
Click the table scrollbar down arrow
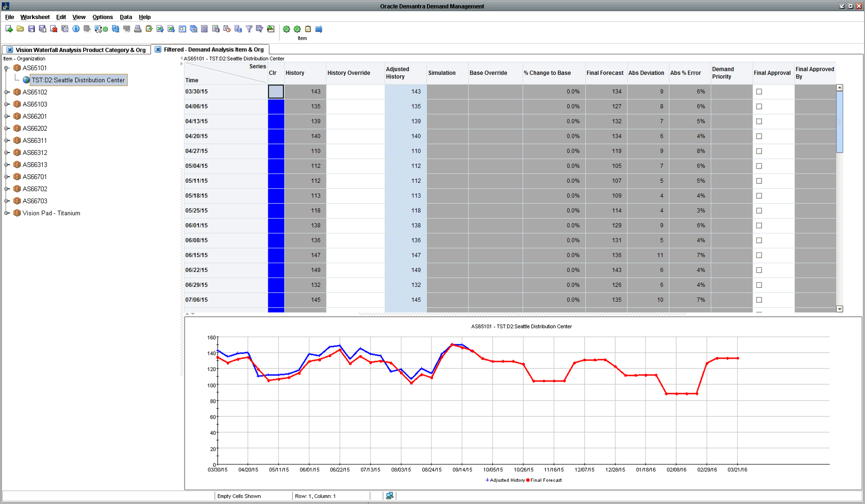tap(839, 309)
